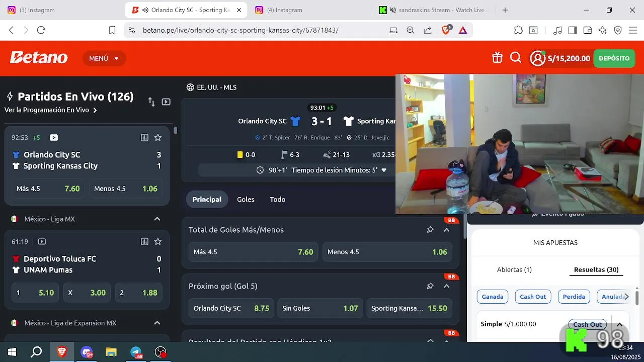644x362 pixels.
Task: Filter bets by Cash Out chip
Action: click(x=533, y=297)
